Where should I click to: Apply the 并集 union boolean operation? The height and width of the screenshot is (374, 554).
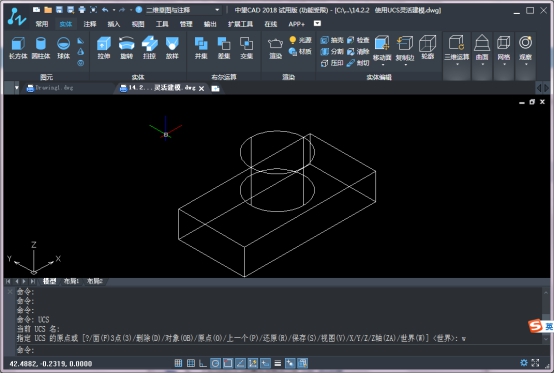(201, 47)
